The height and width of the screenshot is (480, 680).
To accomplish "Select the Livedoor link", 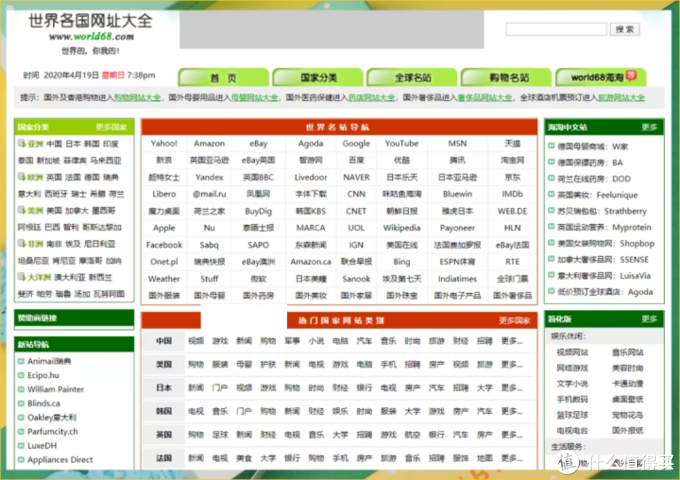I will click(311, 177).
